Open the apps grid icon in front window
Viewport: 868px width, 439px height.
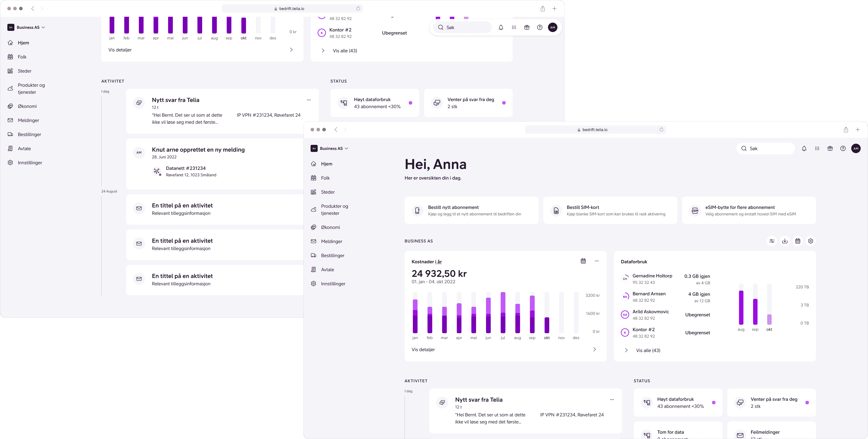click(817, 149)
